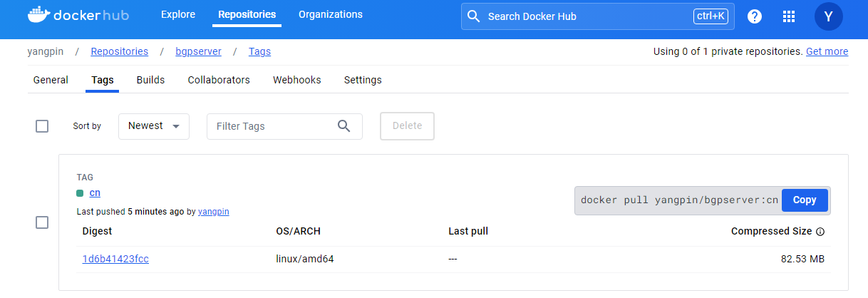Open the cn tag link

95,192
